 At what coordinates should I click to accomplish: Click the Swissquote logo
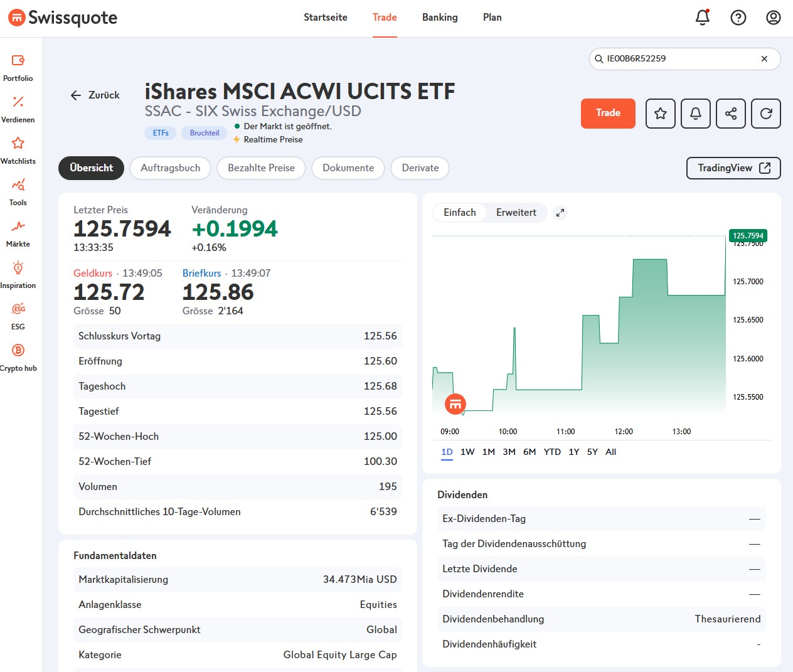click(x=63, y=18)
